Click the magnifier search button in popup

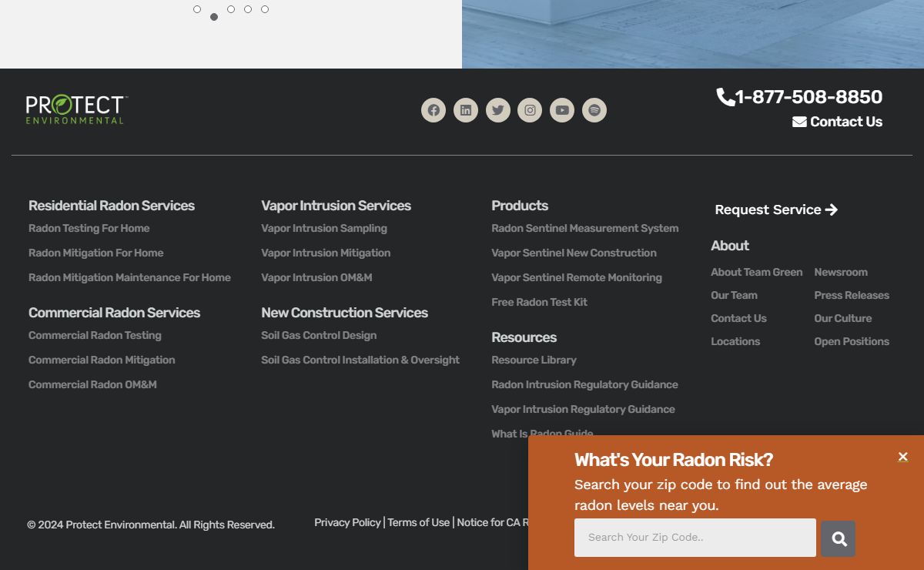(838, 538)
